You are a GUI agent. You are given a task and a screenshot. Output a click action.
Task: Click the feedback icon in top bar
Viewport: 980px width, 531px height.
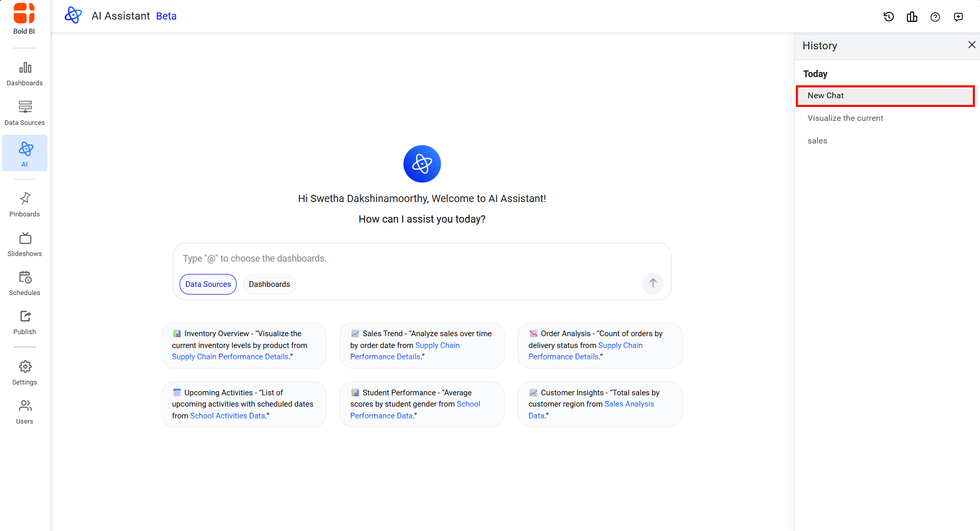pyautogui.click(x=958, y=17)
